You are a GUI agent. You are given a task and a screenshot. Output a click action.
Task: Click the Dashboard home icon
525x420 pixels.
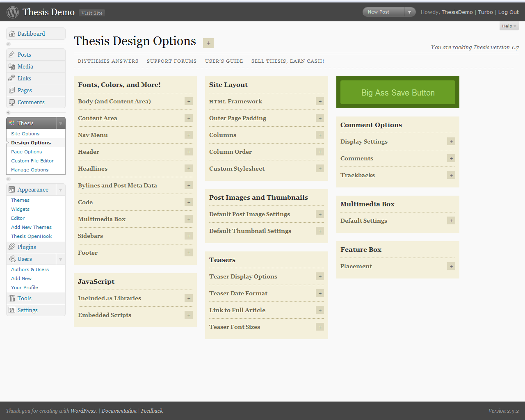pyautogui.click(x=12, y=34)
